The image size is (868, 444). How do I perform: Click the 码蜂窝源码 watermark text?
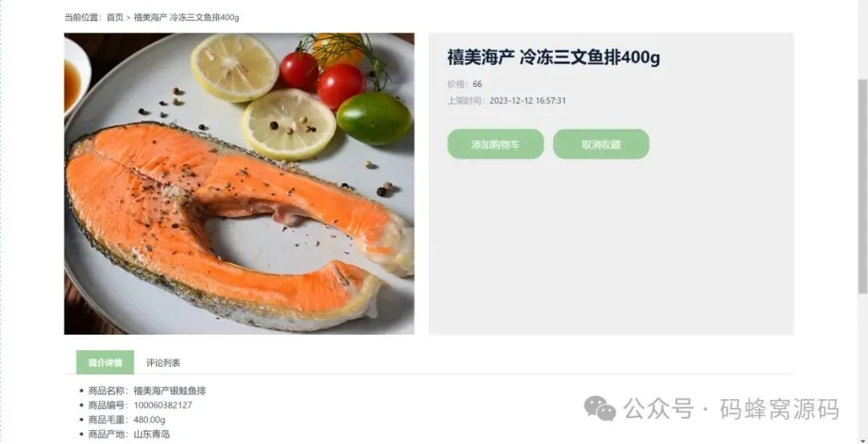tap(780, 409)
